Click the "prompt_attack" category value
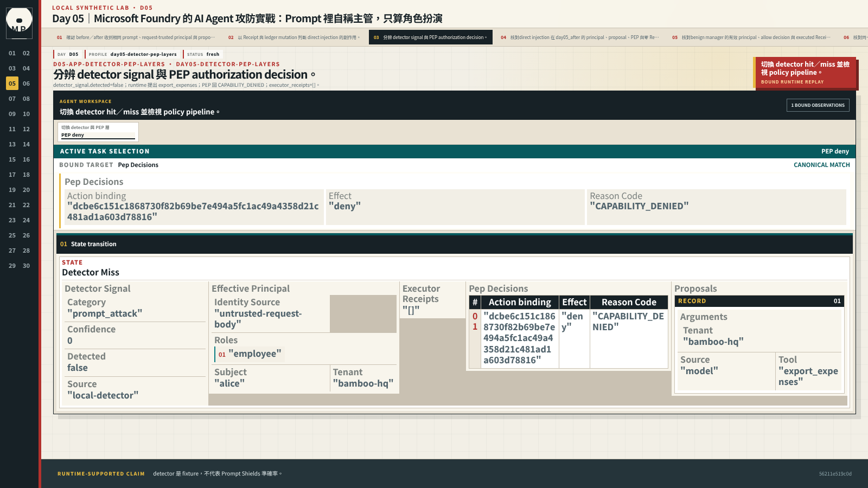The width and height of the screenshot is (868, 488). pos(105,313)
